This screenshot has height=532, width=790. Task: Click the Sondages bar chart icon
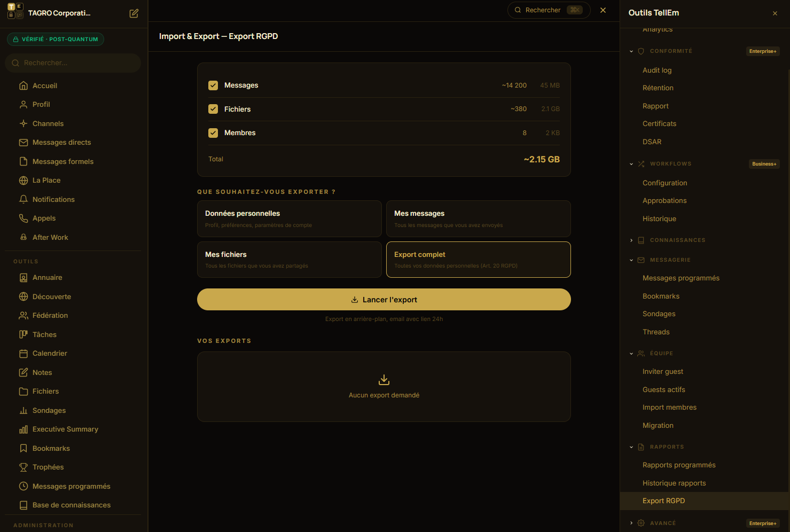click(x=24, y=410)
